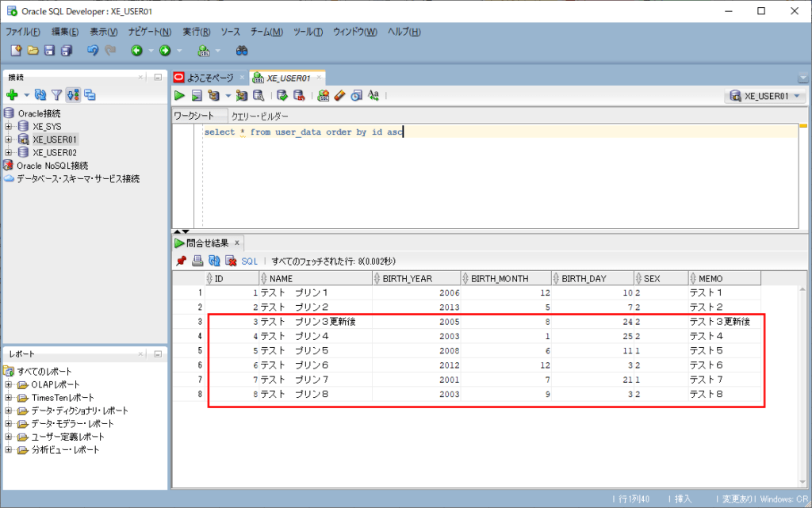This screenshot has width=812, height=508.
Task: Click the New file icon in main toolbar
Action: (x=16, y=51)
